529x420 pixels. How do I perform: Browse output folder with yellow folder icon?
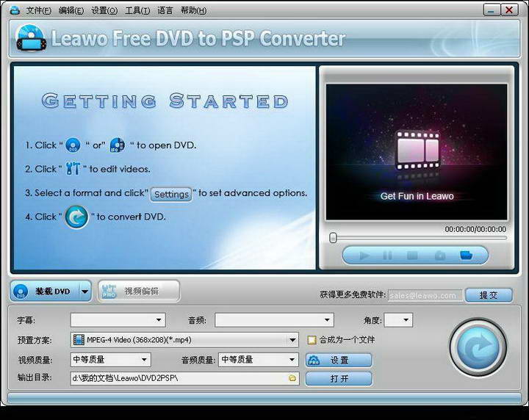click(292, 379)
